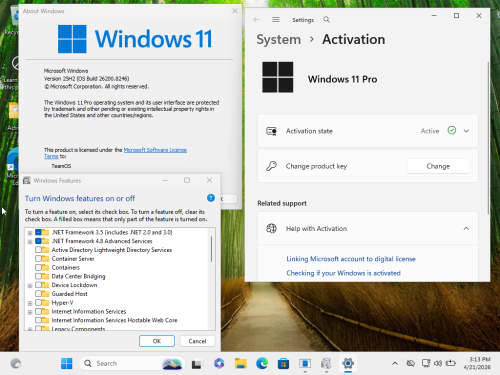The width and height of the screenshot is (500, 375).
Task: Open the Windows Start menu
Action: 67,363
